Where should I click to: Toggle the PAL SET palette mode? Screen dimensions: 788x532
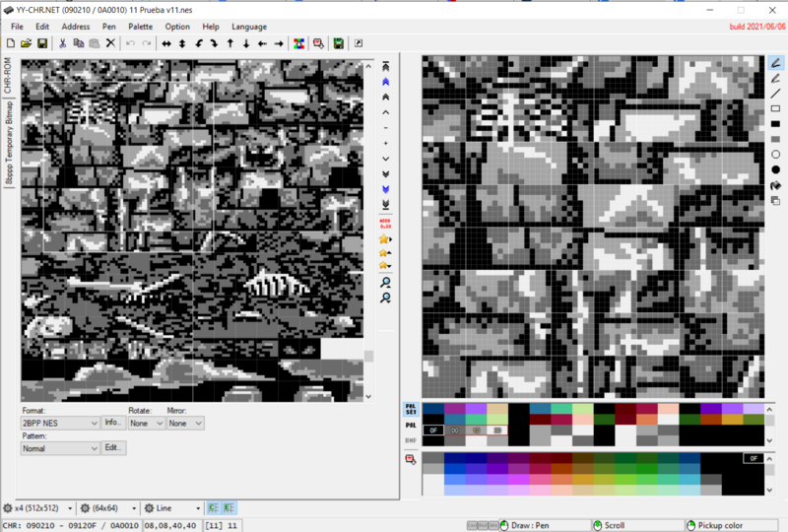tap(411, 409)
